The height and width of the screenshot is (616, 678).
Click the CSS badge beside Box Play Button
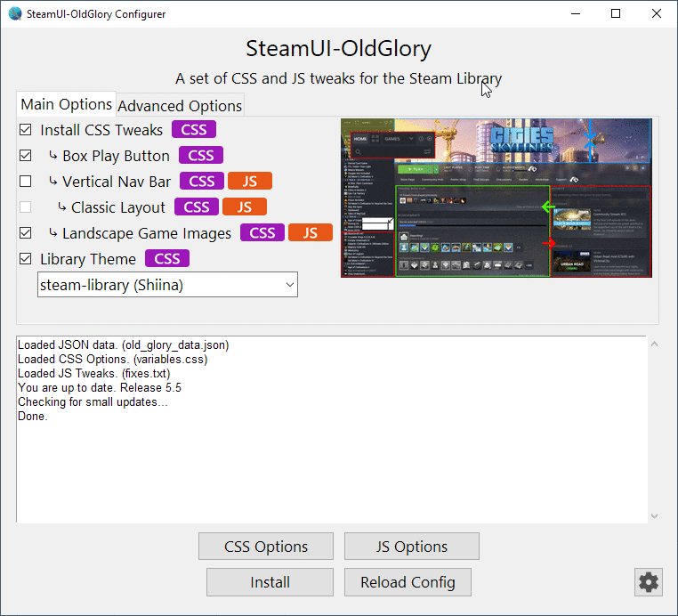tap(201, 155)
